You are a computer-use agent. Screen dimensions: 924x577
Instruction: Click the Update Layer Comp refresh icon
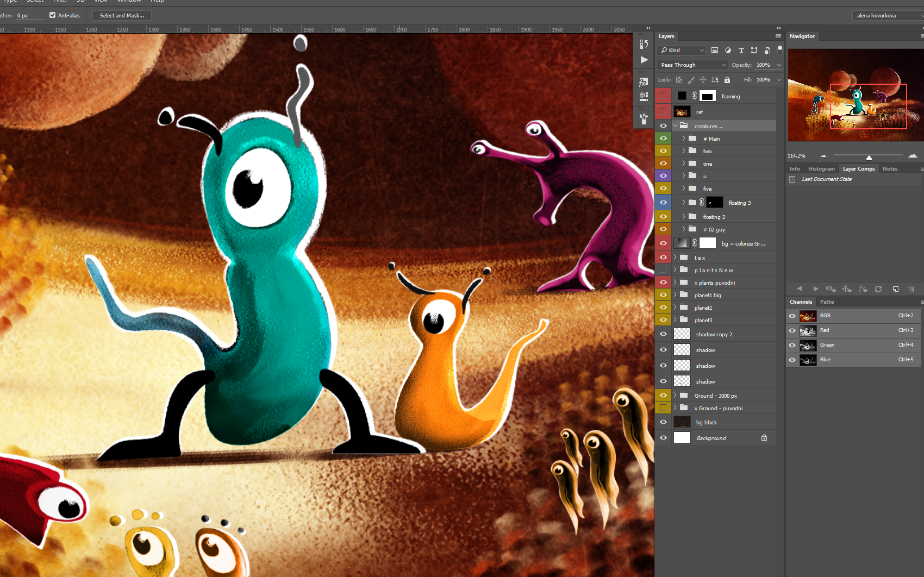(878, 289)
